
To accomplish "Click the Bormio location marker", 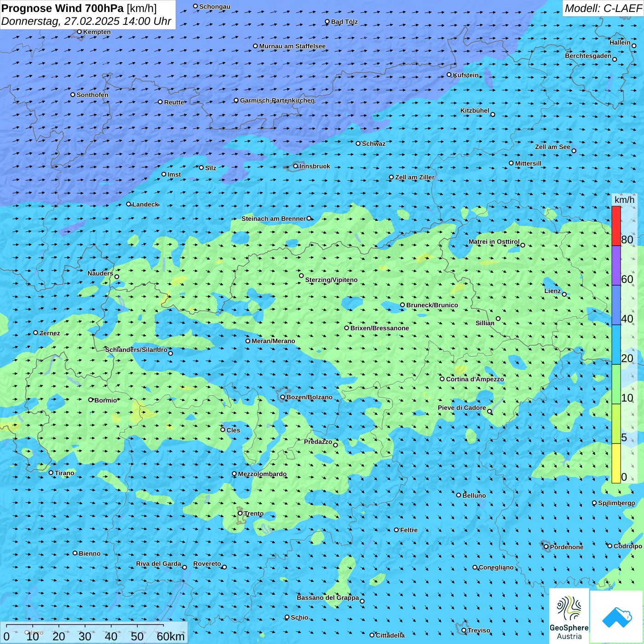I will 91,400.
